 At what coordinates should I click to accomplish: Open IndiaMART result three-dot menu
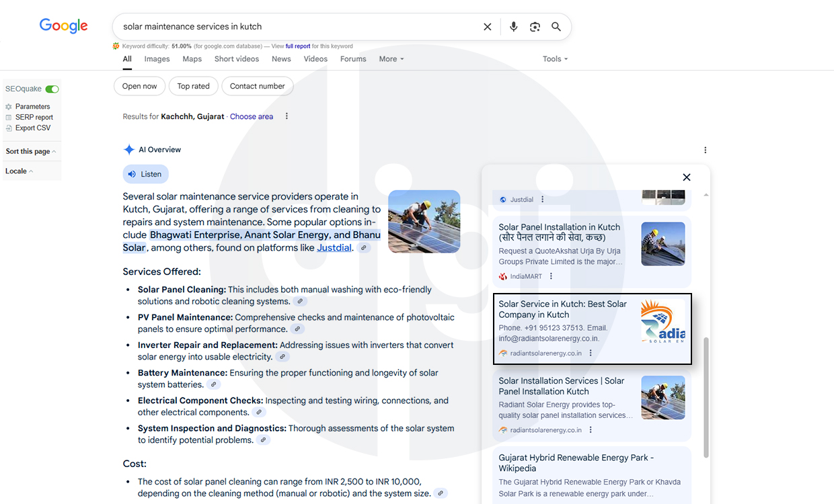(551, 276)
